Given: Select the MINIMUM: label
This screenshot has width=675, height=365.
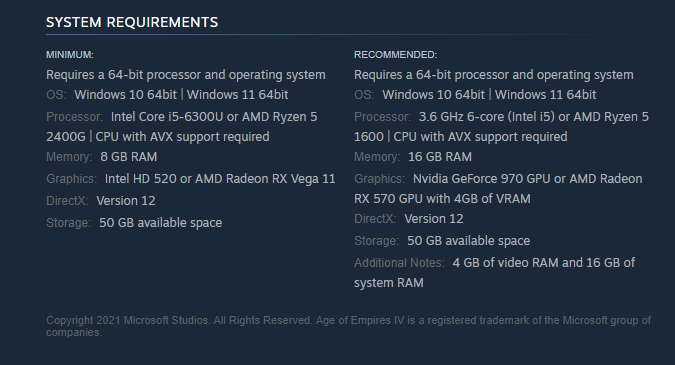Looking at the screenshot, I should 70,55.
